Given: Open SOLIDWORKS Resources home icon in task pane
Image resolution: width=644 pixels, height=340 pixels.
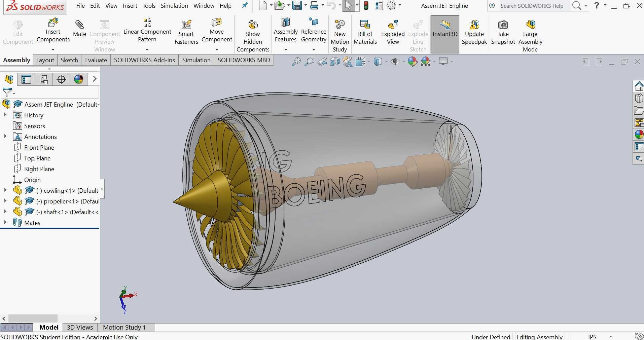Looking at the screenshot, I should point(639,86).
